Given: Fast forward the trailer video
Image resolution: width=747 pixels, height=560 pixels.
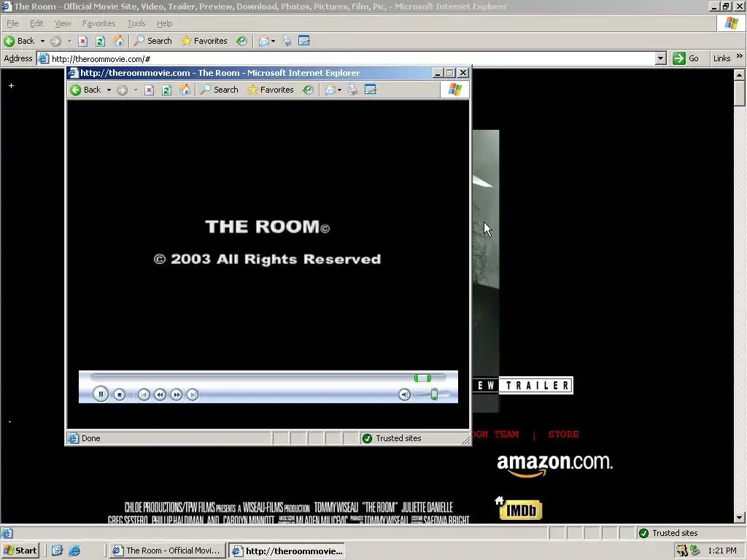Looking at the screenshot, I should pyautogui.click(x=177, y=394).
